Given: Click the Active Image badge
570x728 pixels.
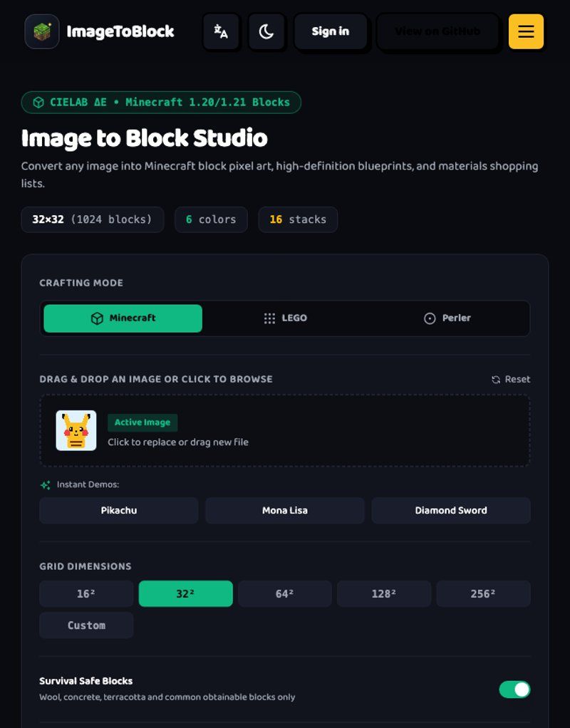Looking at the screenshot, I should tap(142, 422).
